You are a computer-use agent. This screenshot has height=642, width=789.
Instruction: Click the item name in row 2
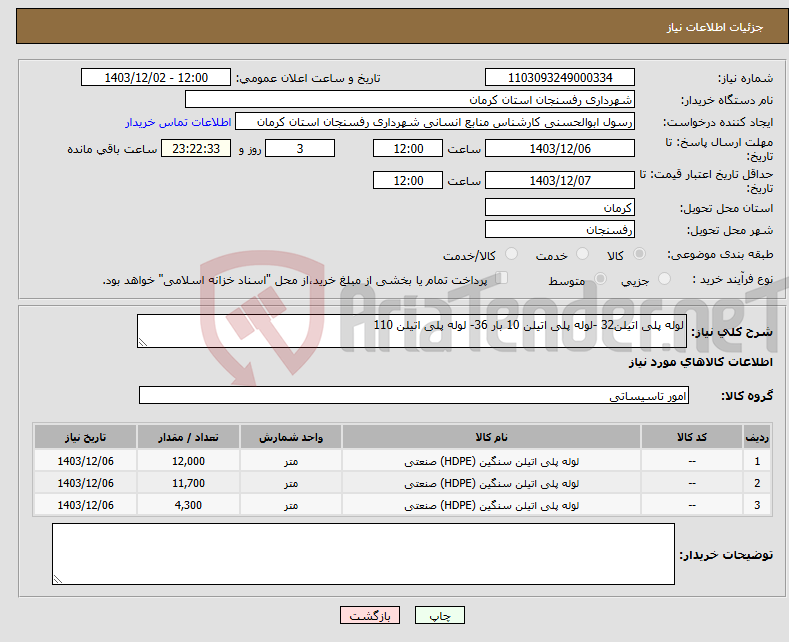[492, 483]
